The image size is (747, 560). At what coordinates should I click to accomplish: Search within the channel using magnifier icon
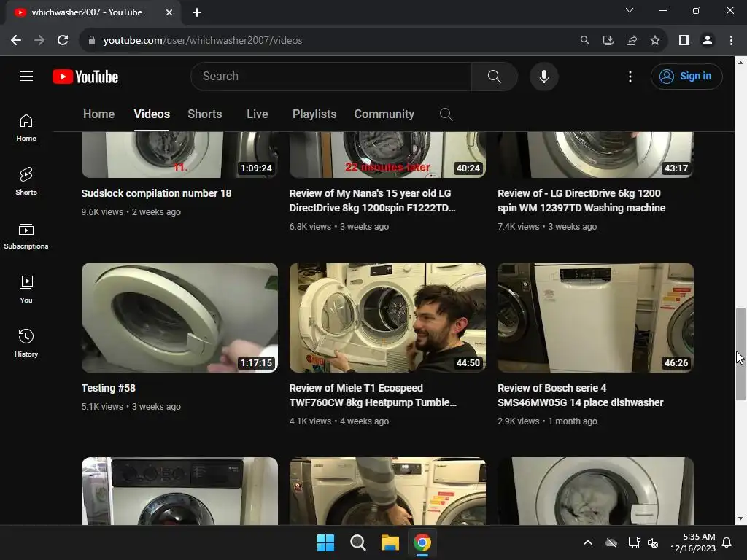coord(446,114)
